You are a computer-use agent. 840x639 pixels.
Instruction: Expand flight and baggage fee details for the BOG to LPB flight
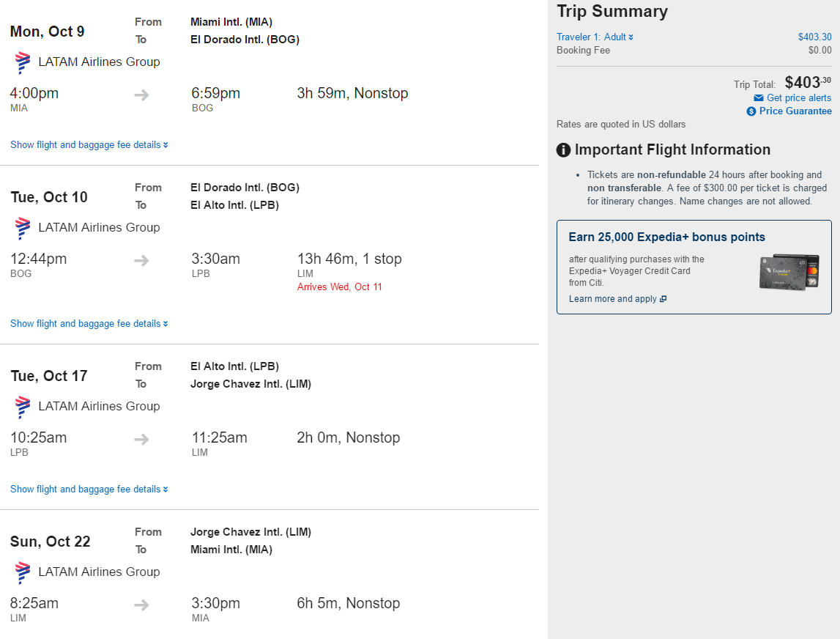(89, 324)
